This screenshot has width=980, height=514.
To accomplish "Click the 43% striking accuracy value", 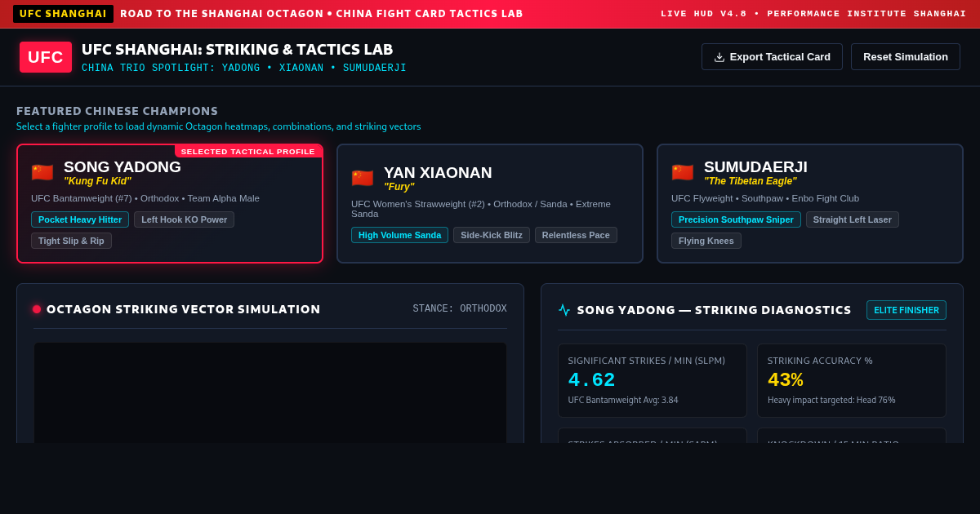I will (786, 380).
